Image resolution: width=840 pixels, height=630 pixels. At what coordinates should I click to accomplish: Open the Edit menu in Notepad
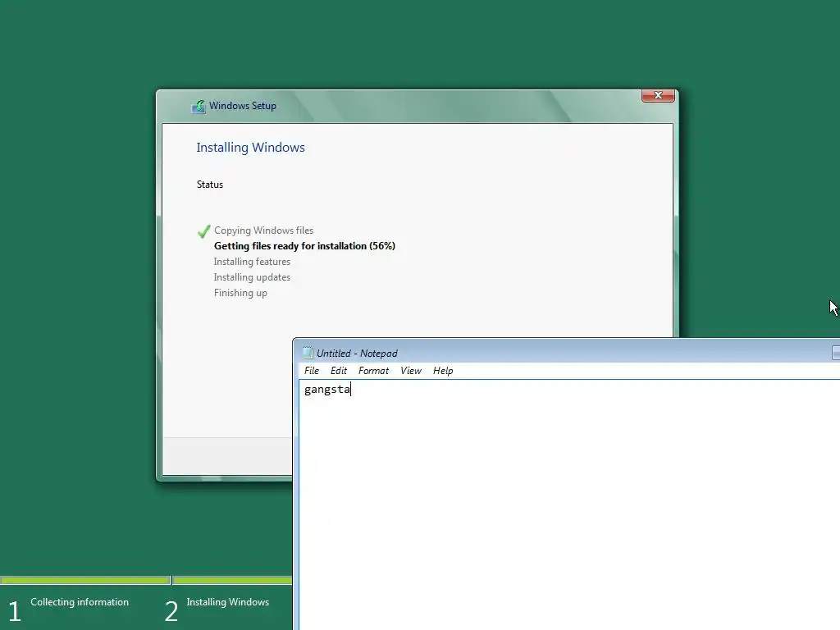[338, 371]
